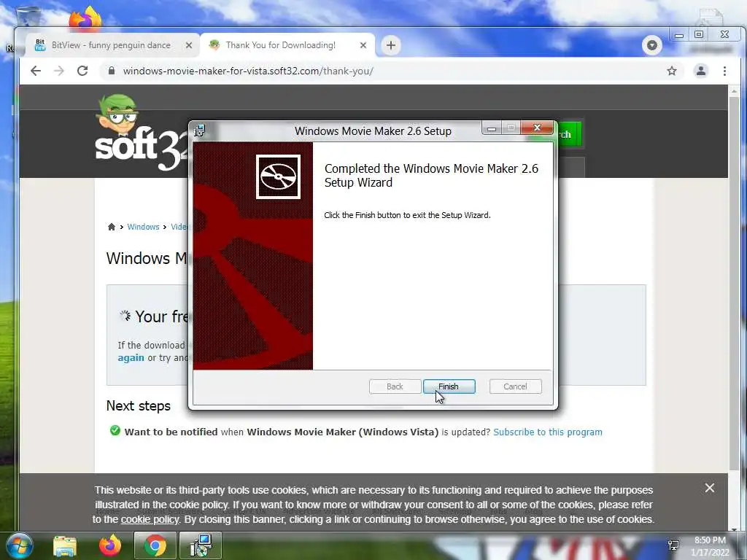
Task: Click the 'again' download retry link
Action: click(x=131, y=357)
